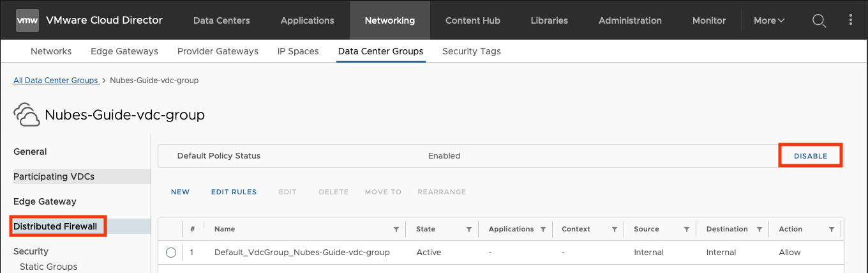Click the REARRANGE button

(442, 192)
